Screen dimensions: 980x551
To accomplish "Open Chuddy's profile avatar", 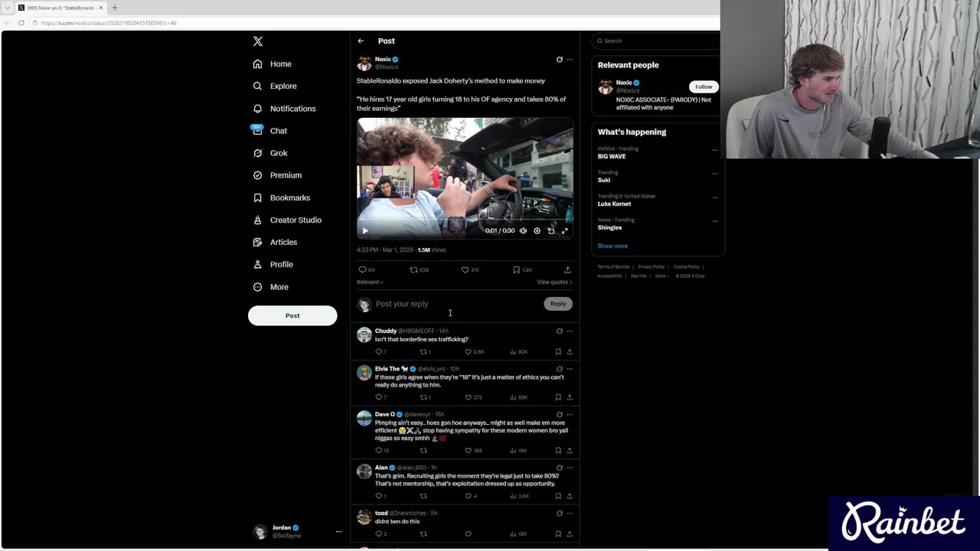I will [364, 335].
